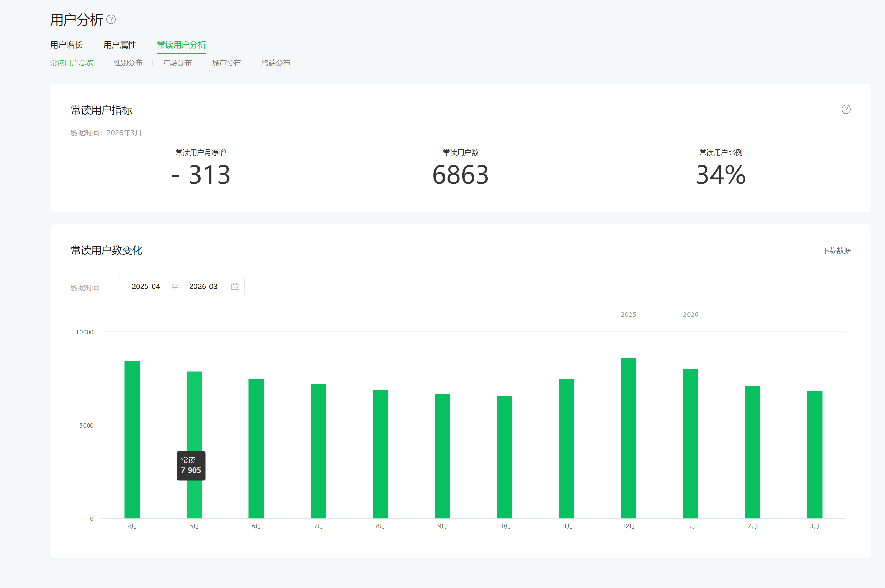The image size is (885, 588).
Task: Go to 年龄分布 sub-tab
Action: pos(177,63)
